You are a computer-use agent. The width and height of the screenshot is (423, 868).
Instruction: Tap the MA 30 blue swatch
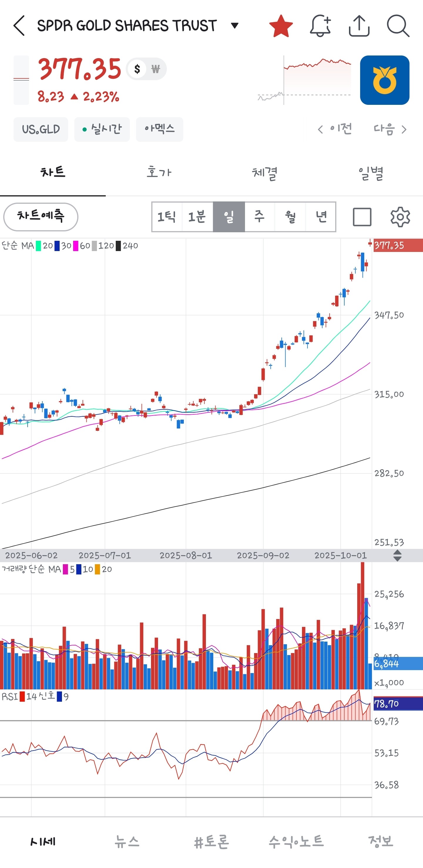(57, 246)
